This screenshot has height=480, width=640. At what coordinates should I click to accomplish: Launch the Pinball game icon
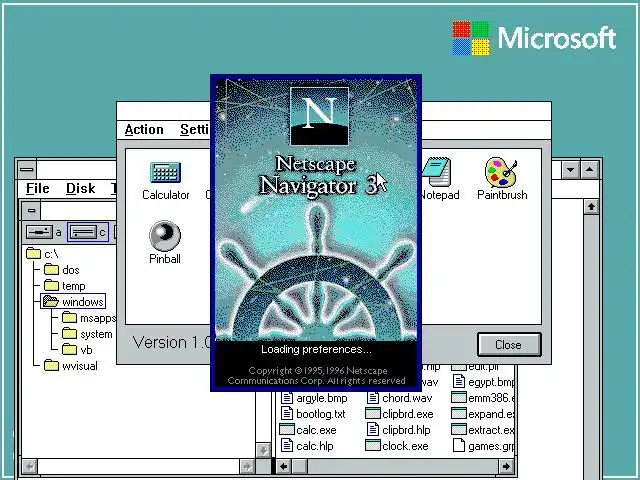coord(164,242)
